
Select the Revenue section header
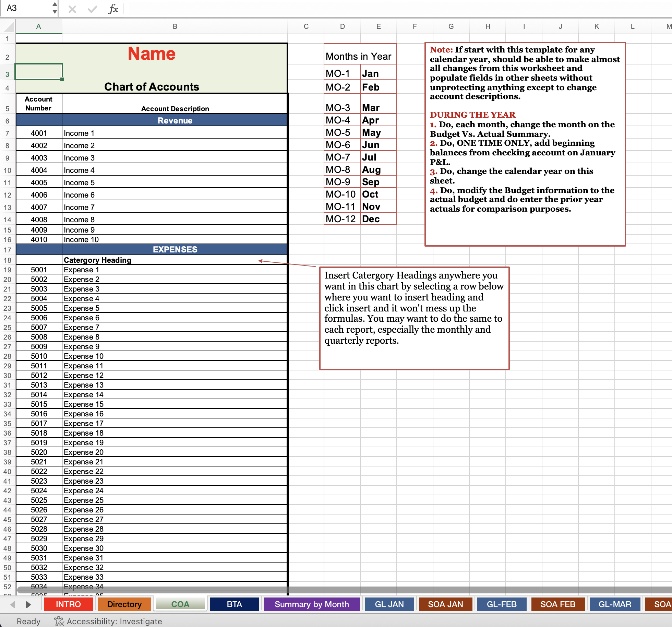tap(175, 120)
